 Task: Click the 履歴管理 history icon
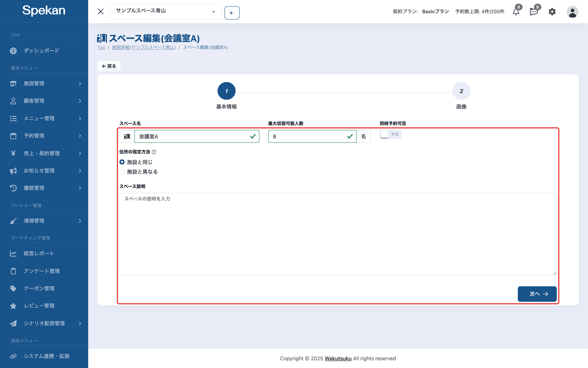coord(13,188)
